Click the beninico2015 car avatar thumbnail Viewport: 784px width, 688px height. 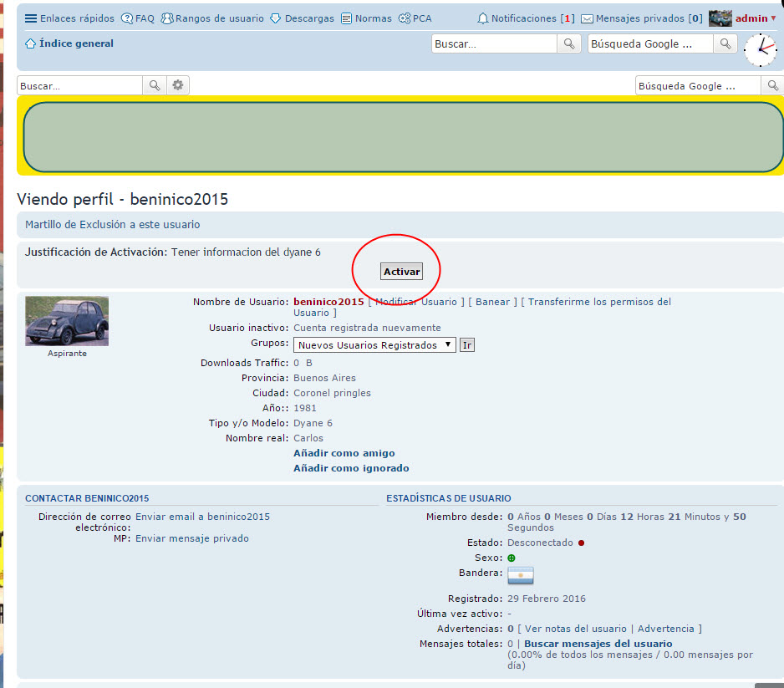[x=67, y=321]
